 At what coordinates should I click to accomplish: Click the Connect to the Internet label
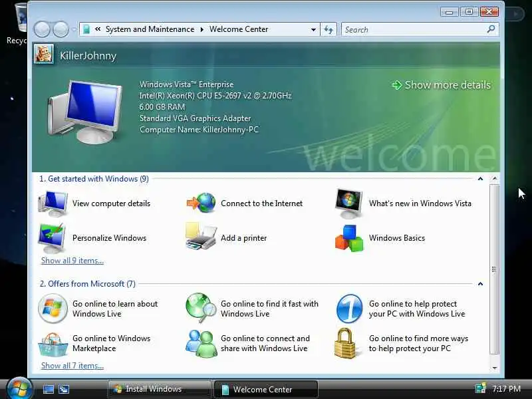(261, 203)
